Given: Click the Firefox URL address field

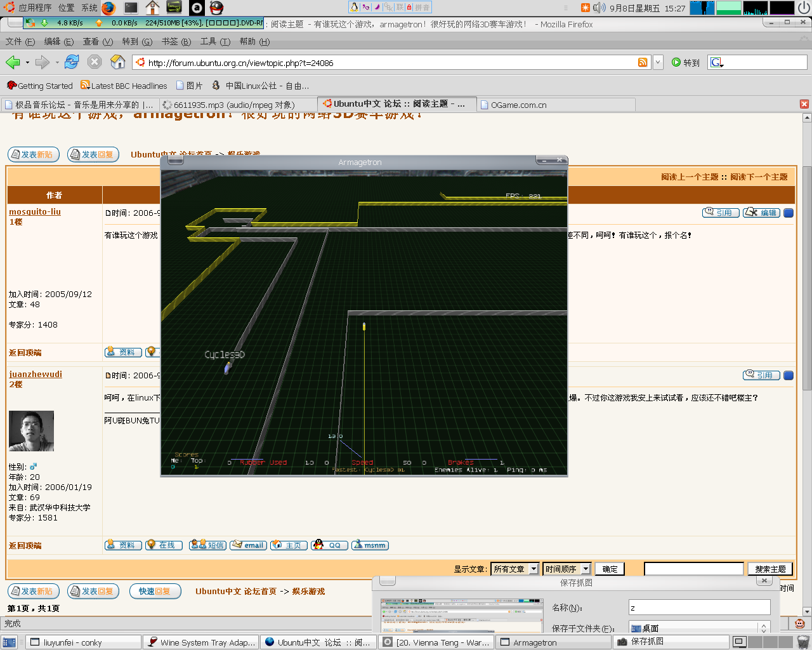Looking at the screenshot, I should (x=391, y=62).
